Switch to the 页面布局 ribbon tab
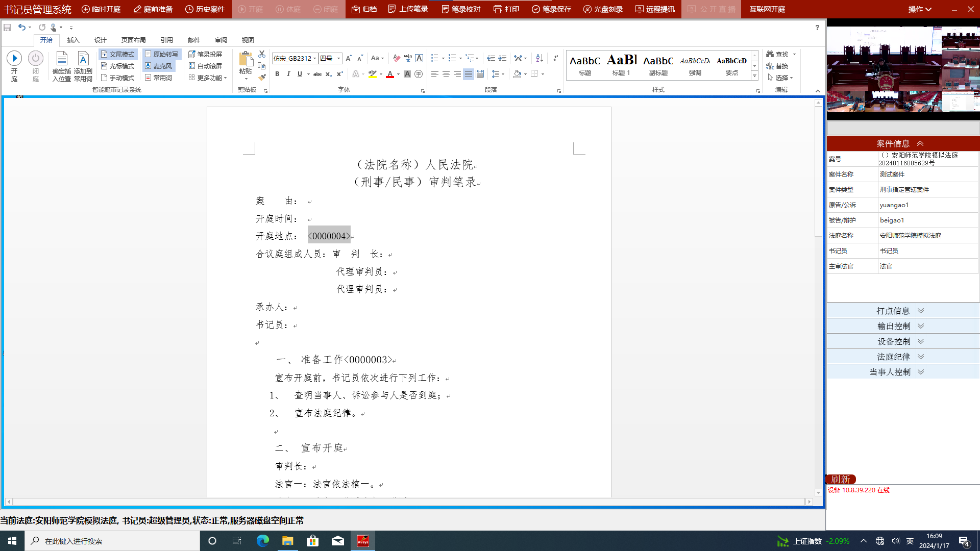This screenshot has width=980, height=551. coord(133,40)
